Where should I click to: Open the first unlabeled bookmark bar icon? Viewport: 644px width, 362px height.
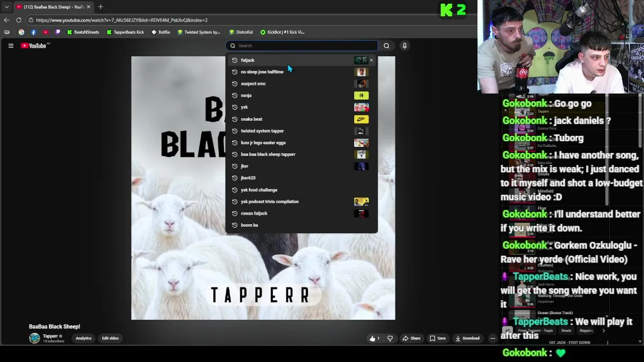tap(7, 32)
